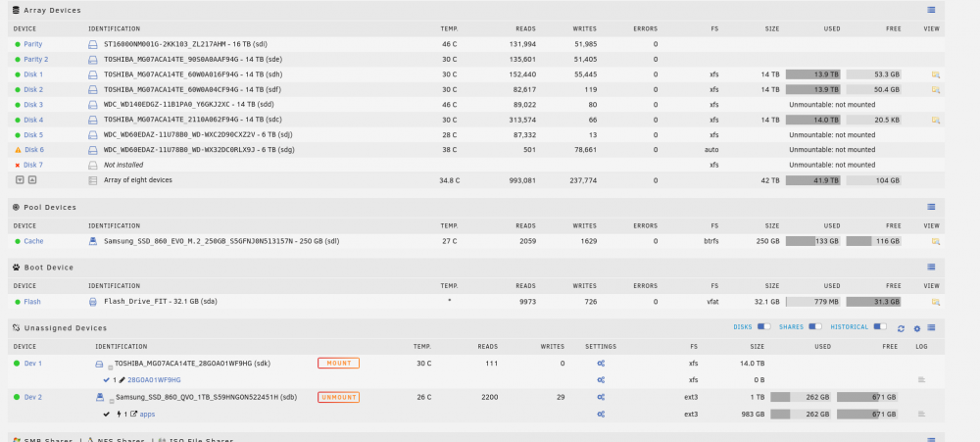Screen dimensions: 980x442
Task: Click Cache used space bar 133 GB
Action: pos(812,241)
